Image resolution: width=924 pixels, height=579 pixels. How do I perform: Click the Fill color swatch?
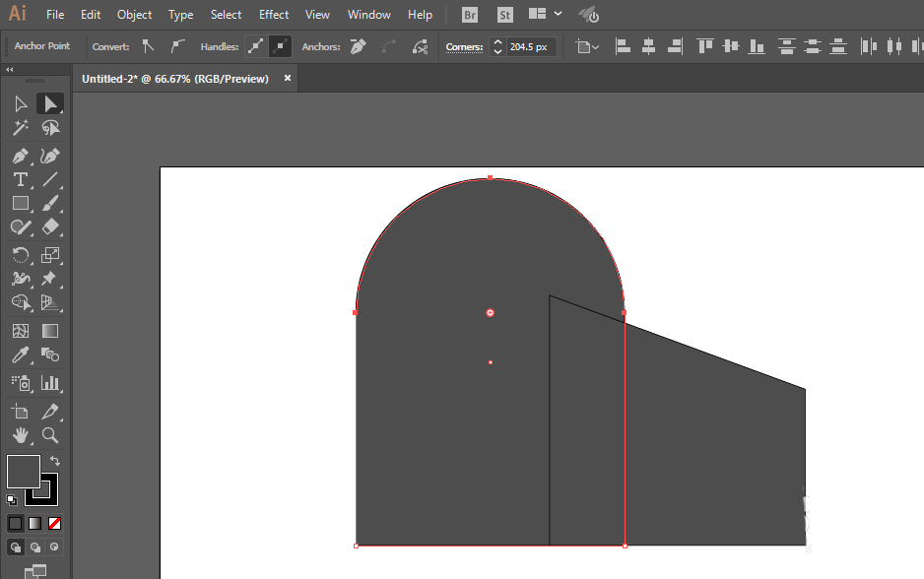click(23, 471)
